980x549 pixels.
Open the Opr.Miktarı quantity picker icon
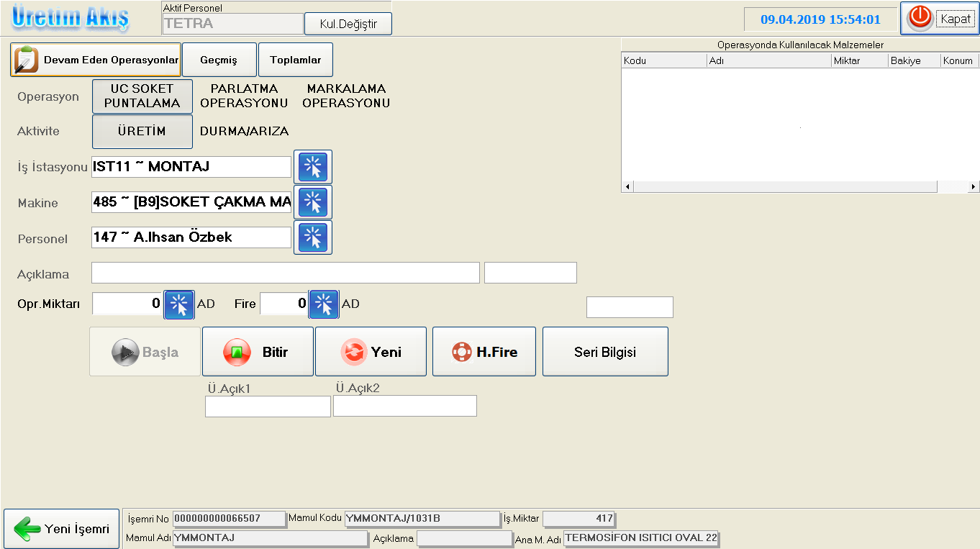click(179, 304)
